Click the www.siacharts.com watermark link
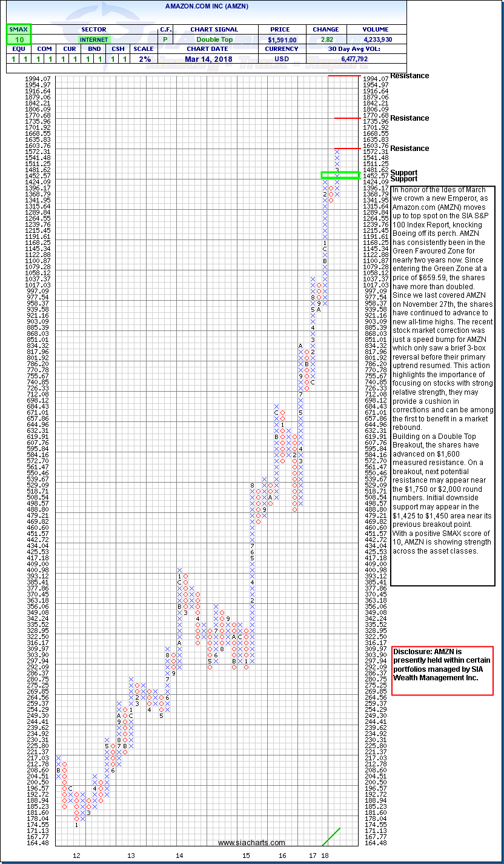504x864 pixels. (251, 843)
